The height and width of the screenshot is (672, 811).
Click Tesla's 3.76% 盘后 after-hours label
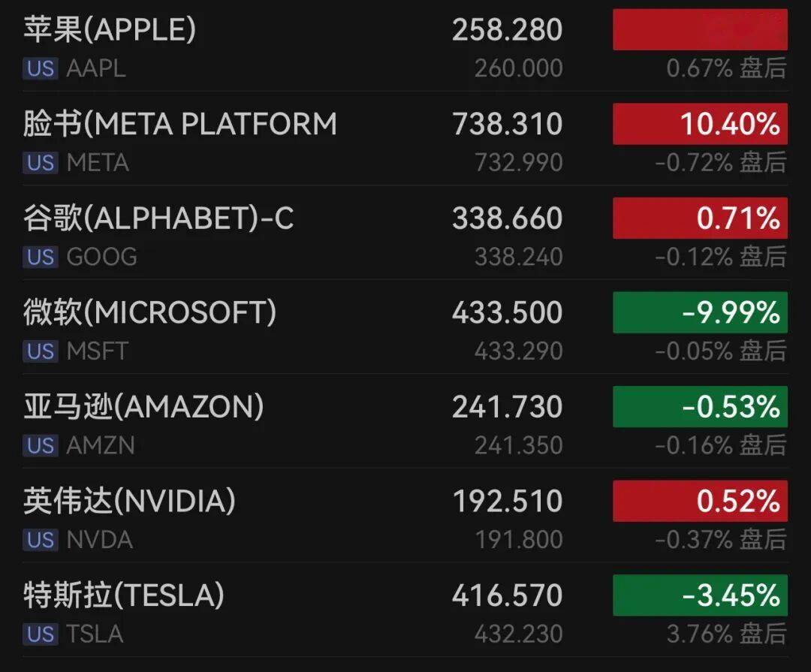point(726,634)
